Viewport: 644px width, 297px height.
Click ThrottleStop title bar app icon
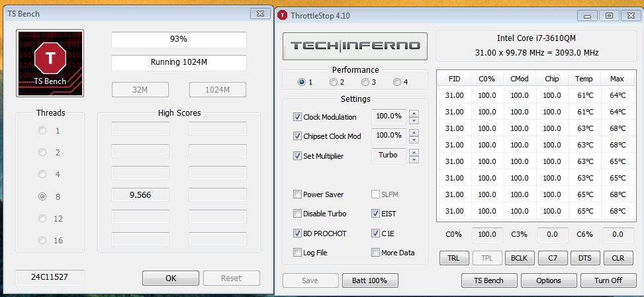[x=282, y=16]
